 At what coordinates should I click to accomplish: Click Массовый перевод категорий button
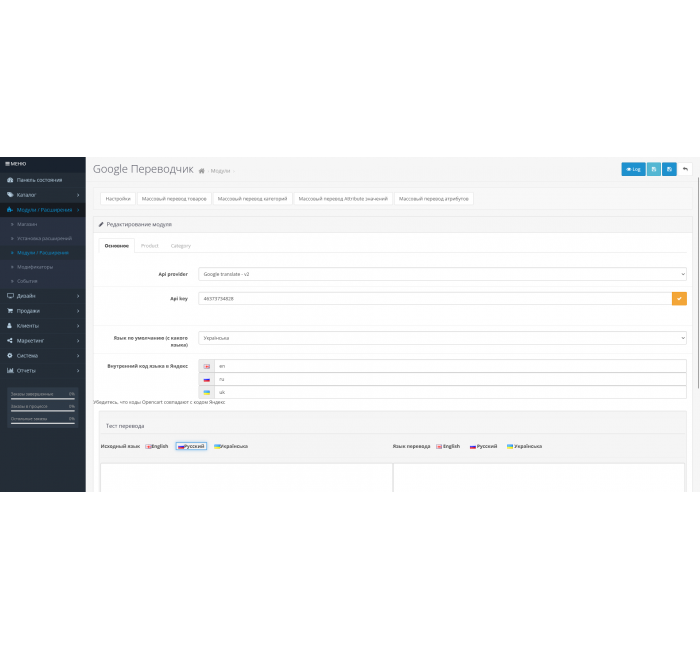click(x=253, y=199)
